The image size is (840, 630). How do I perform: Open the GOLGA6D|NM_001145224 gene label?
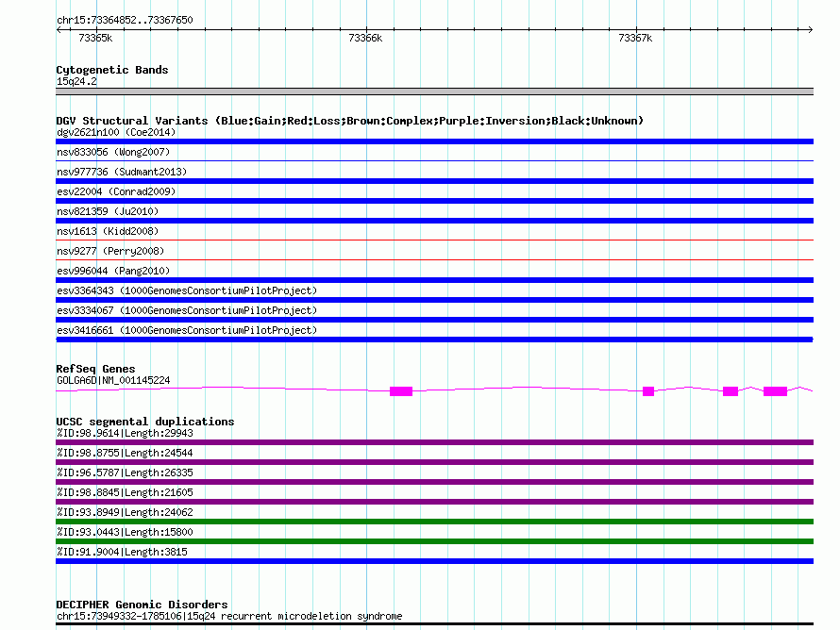pos(113,381)
